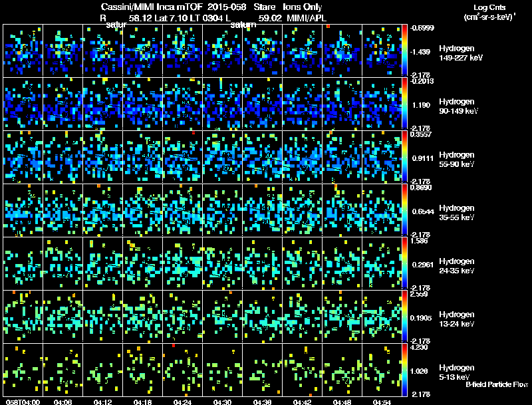Select the "58.12 Lat 7.10" header text
The width and height of the screenshot is (532, 405).
tap(158, 18)
